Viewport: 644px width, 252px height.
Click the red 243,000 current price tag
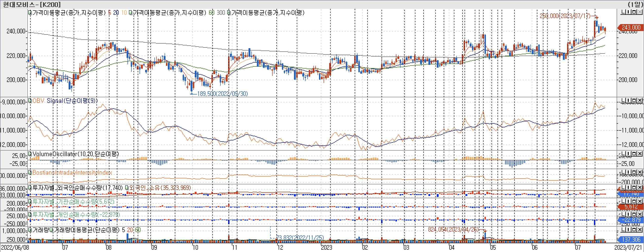[x=631, y=28]
